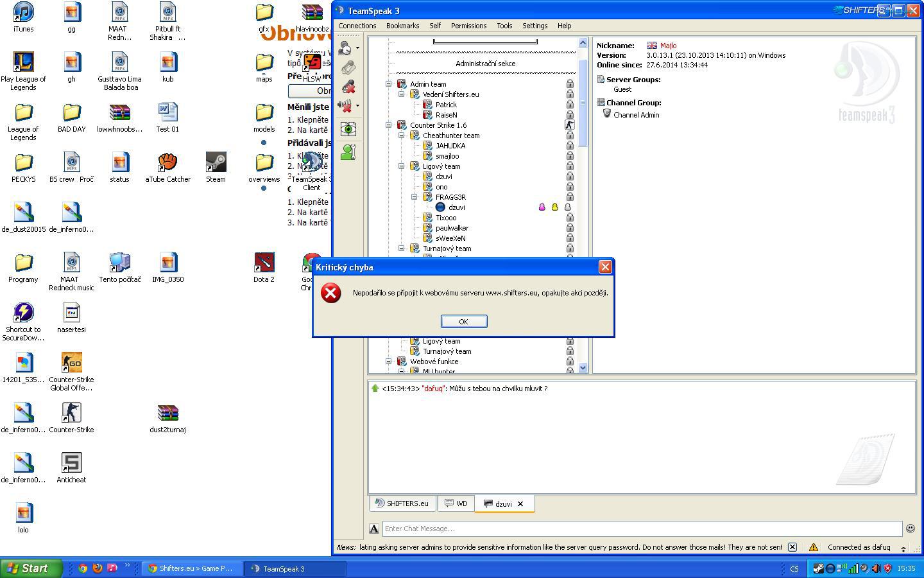Select the RaiseN channel
The width and height of the screenshot is (924, 578).
pos(446,115)
